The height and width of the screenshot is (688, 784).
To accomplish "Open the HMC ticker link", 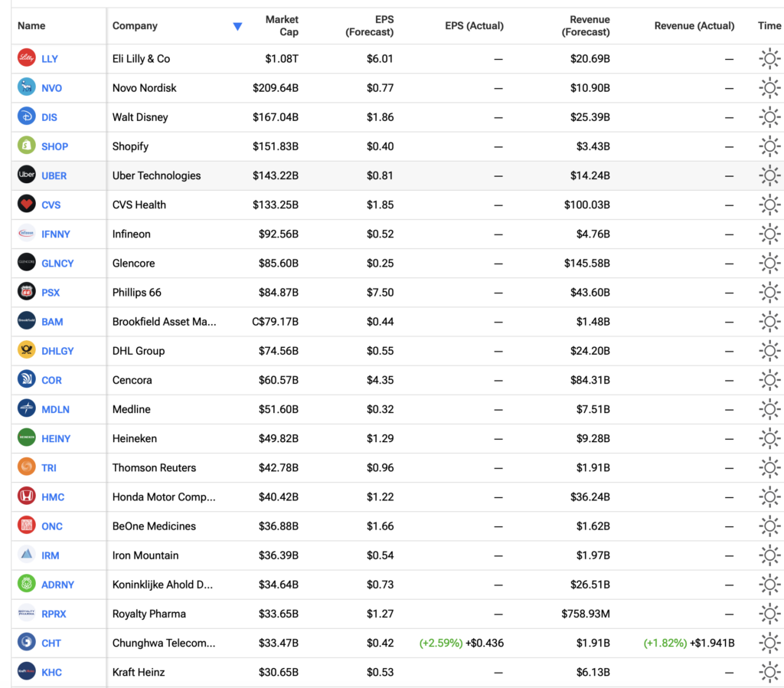I will tap(53, 497).
